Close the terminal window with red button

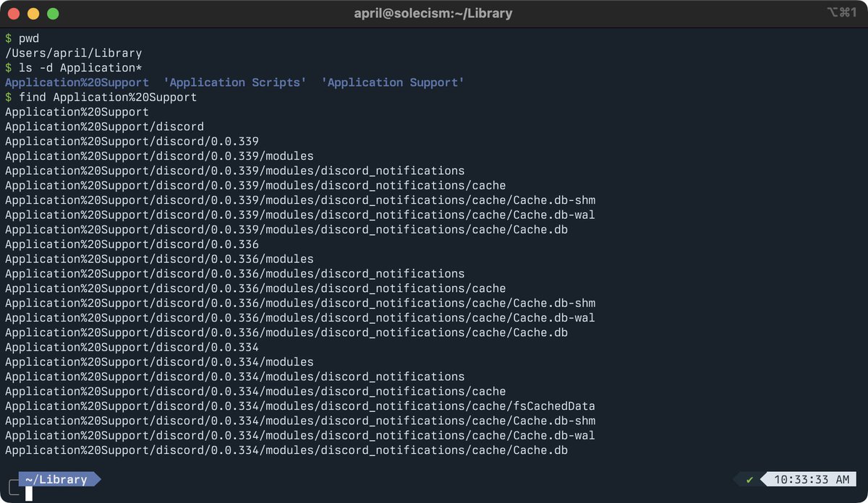pos(14,14)
